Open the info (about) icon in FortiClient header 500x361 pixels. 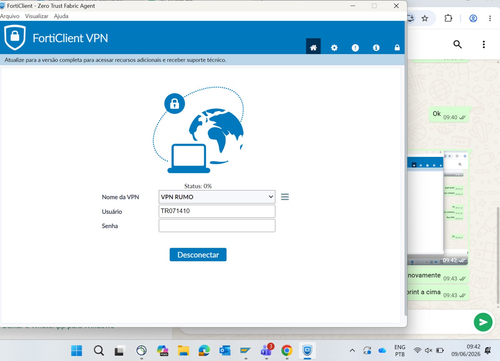click(x=376, y=48)
